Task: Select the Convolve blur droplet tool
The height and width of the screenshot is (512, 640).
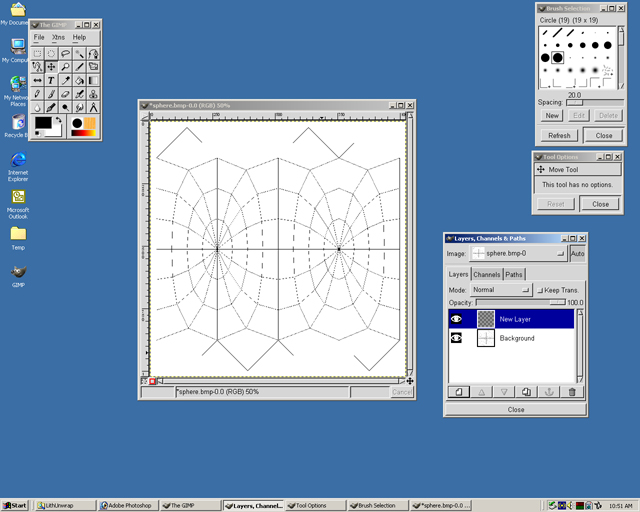Action: pyautogui.click(x=37, y=107)
